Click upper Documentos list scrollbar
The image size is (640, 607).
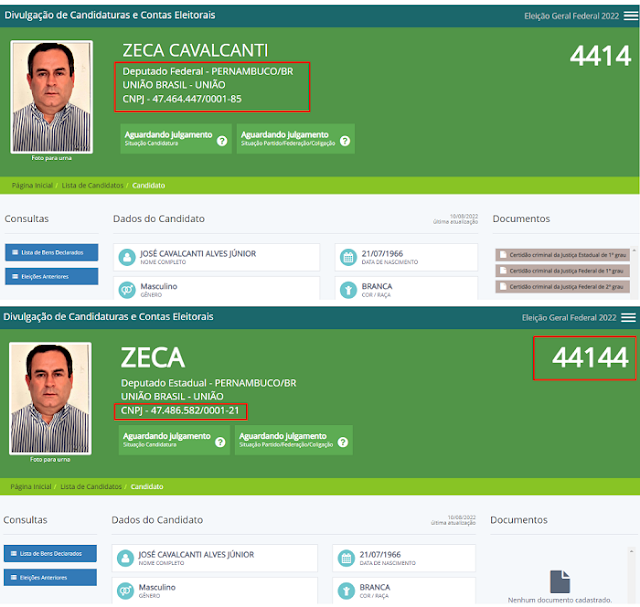coord(634,271)
